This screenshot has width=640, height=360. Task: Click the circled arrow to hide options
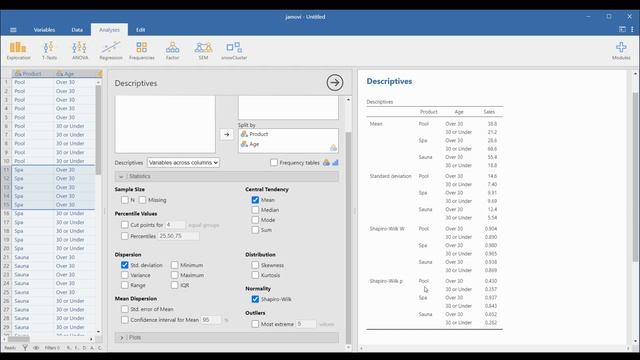click(x=335, y=82)
